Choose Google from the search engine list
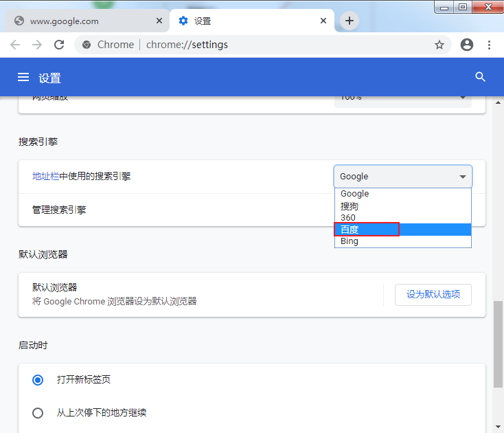This screenshot has height=433, width=504. [403, 194]
